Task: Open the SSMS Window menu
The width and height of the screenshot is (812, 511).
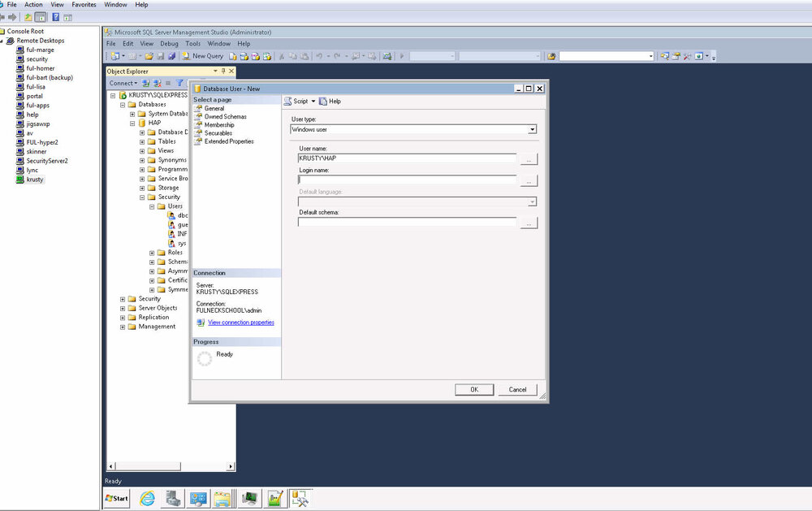Action: click(x=218, y=44)
